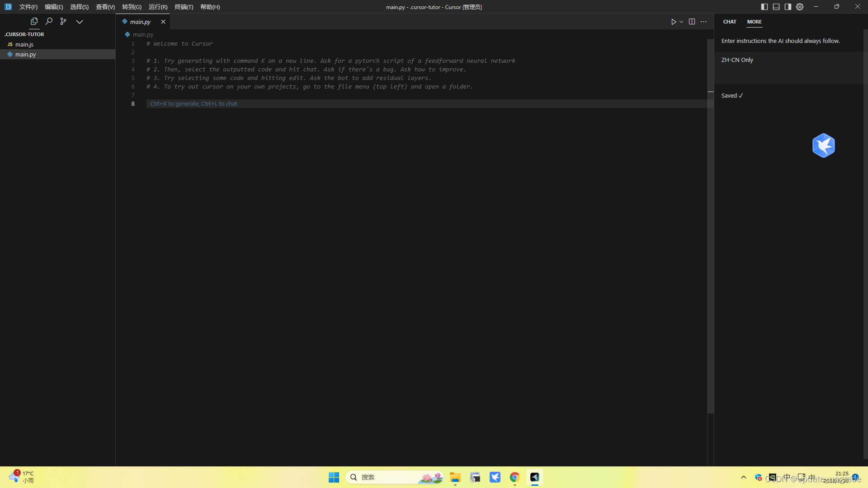Expand the run options dropdown arrow

click(681, 22)
